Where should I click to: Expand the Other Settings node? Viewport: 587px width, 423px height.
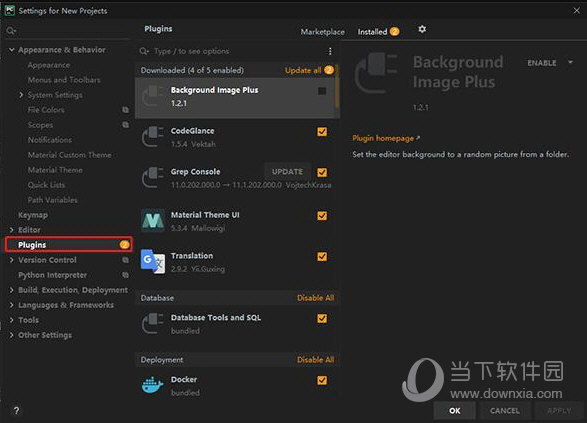pos(12,335)
